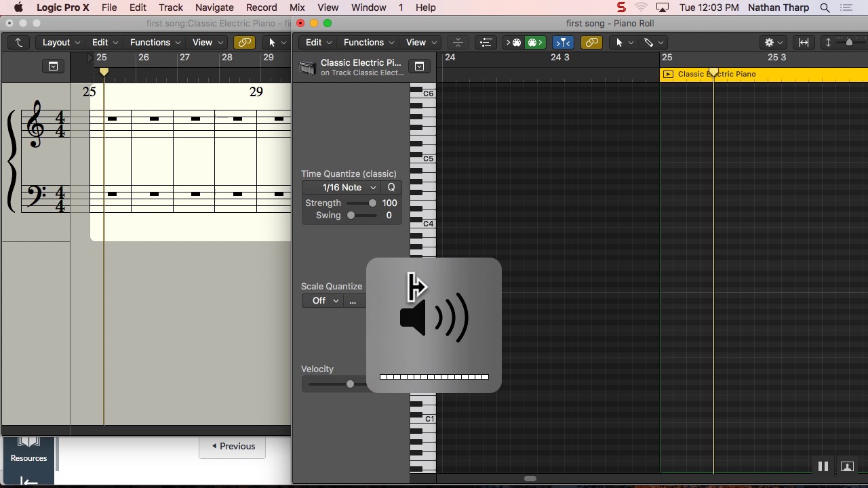Click the hierarchy up arrow in Score Editor
Viewport: 868px width, 488px height.
tap(18, 42)
